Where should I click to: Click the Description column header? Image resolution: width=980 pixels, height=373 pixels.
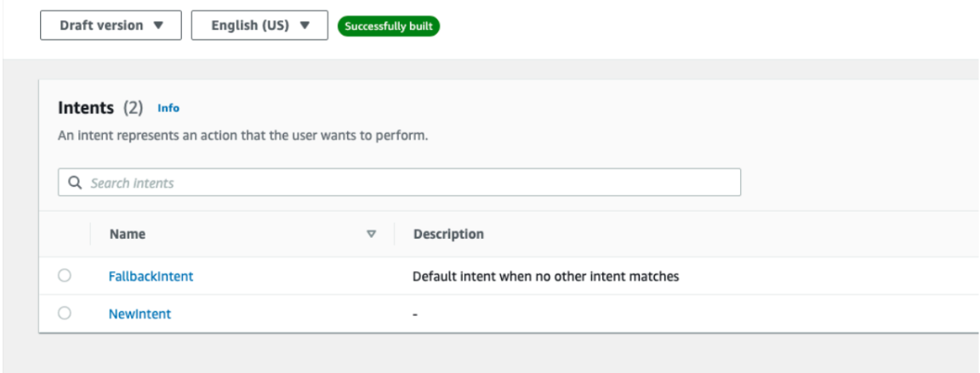(x=448, y=234)
